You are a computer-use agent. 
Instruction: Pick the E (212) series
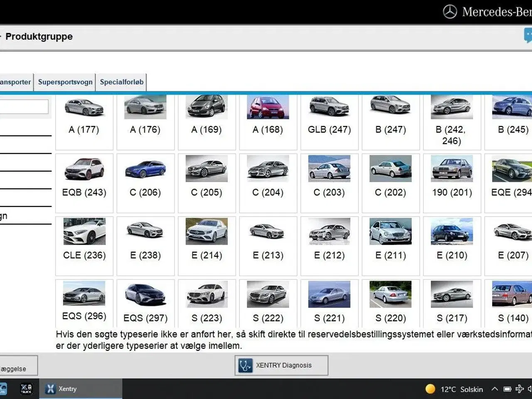click(x=329, y=246)
